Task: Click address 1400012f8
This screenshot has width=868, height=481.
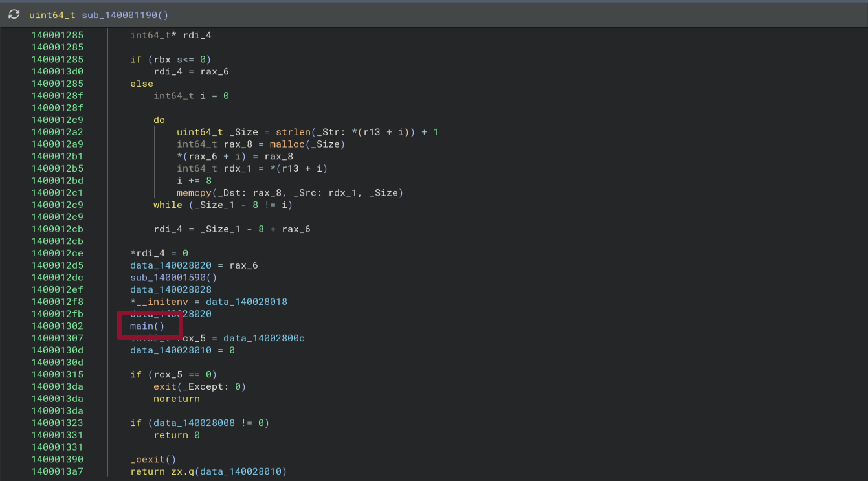Action: 57,302
